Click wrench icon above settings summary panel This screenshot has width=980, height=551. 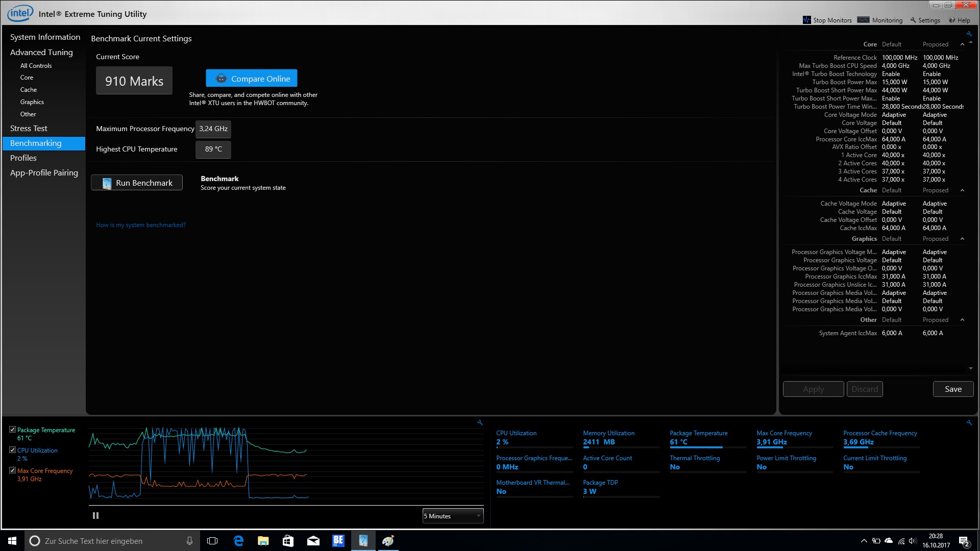(969, 34)
